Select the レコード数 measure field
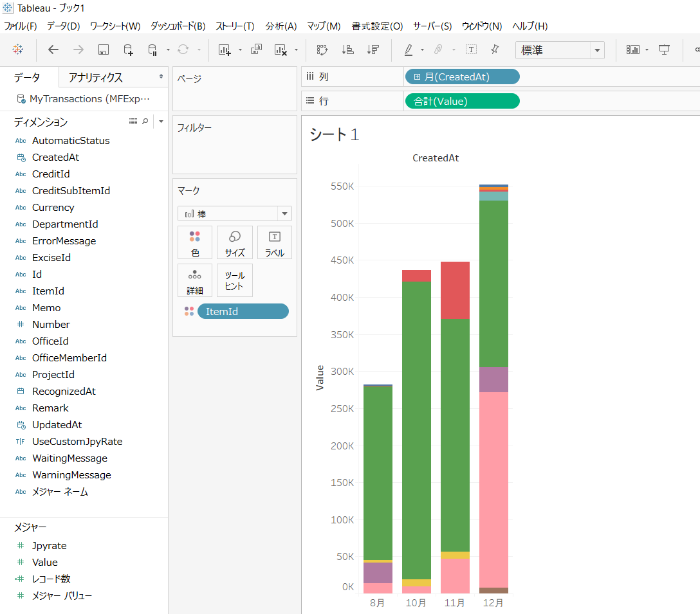This screenshot has width=700, height=614. coord(51,579)
